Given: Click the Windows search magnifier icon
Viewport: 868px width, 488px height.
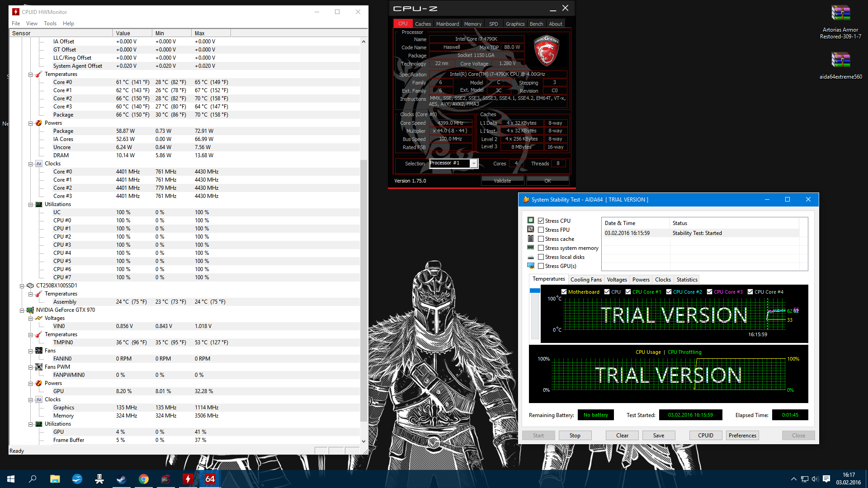Looking at the screenshot, I should [x=33, y=479].
